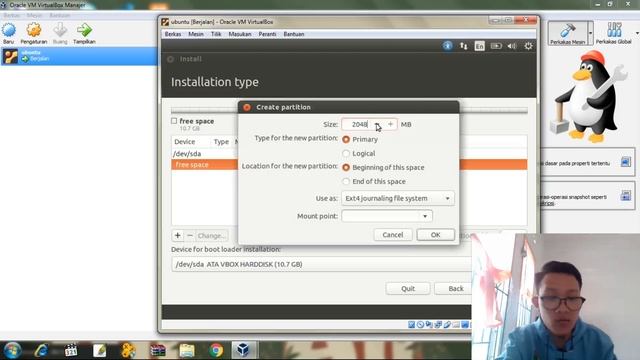Click Cancel in Create partition dialog

[393, 235]
